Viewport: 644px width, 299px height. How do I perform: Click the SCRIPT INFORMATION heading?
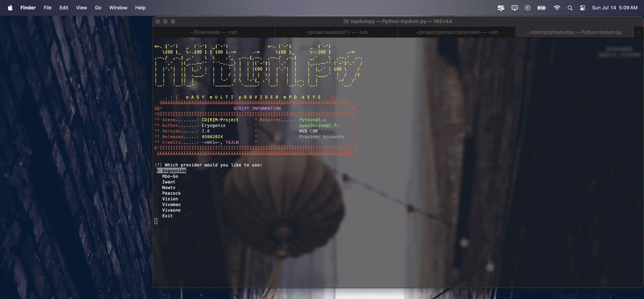[257, 109]
